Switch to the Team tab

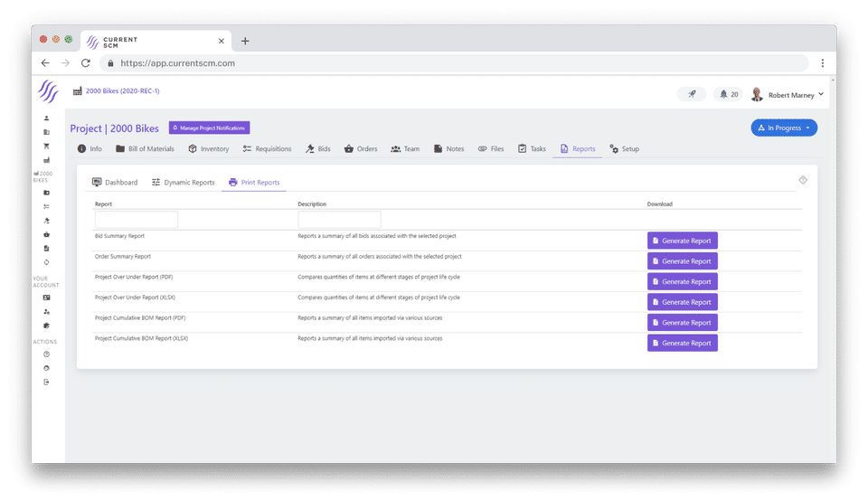pos(405,149)
